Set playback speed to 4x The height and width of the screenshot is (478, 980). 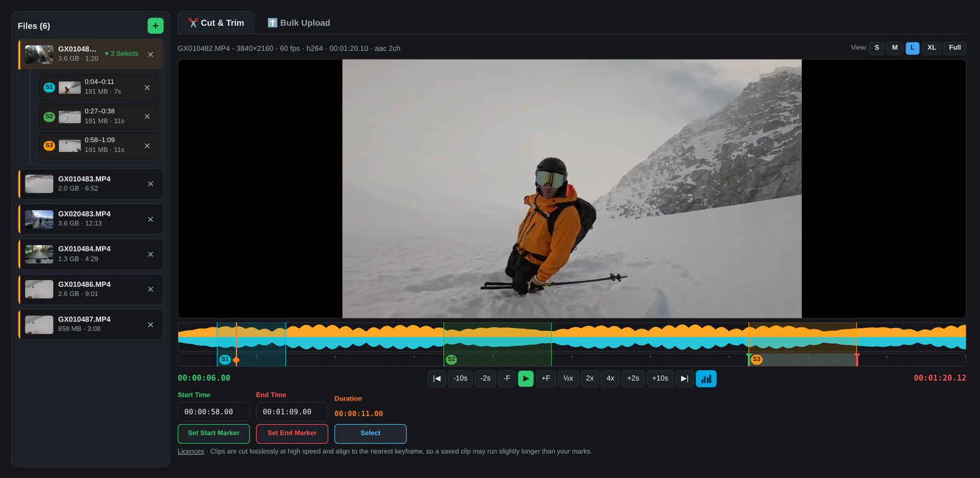click(x=611, y=379)
